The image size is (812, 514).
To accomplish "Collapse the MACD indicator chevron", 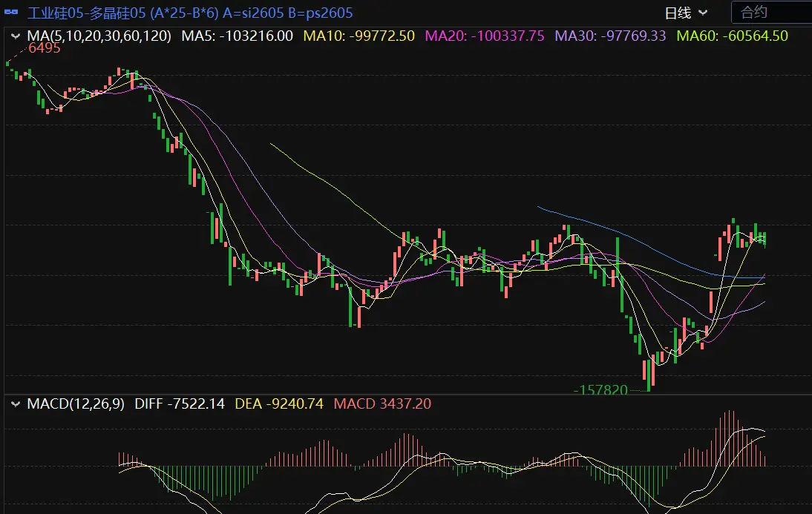I will click(16, 404).
